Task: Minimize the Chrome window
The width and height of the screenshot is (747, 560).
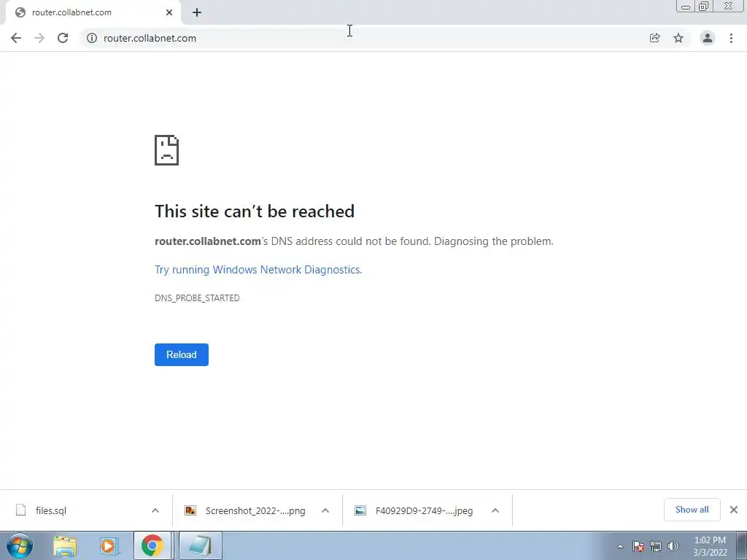Action: 686,6
